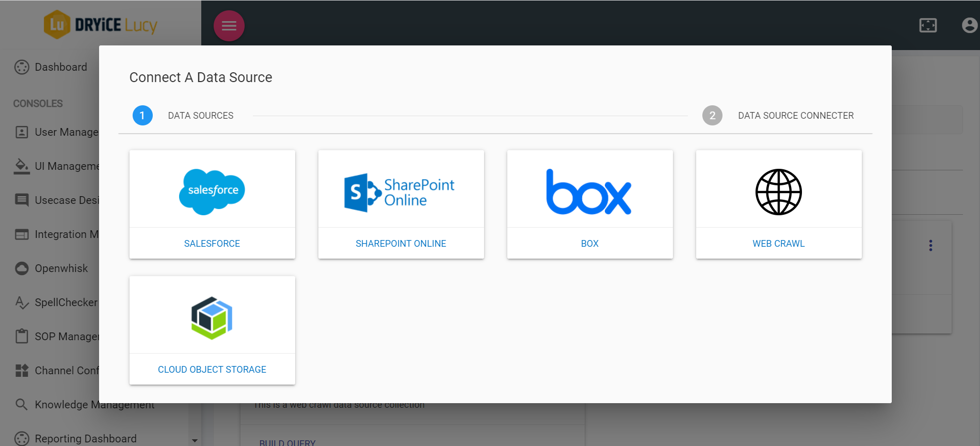Toggle the red hamburger menu button
This screenshot has height=446, width=980.
click(x=229, y=26)
